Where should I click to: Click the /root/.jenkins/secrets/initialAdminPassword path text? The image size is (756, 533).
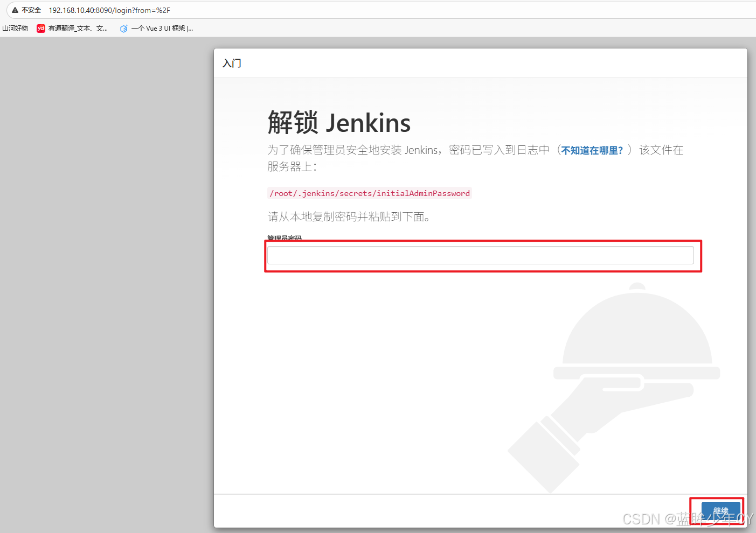pyautogui.click(x=370, y=193)
